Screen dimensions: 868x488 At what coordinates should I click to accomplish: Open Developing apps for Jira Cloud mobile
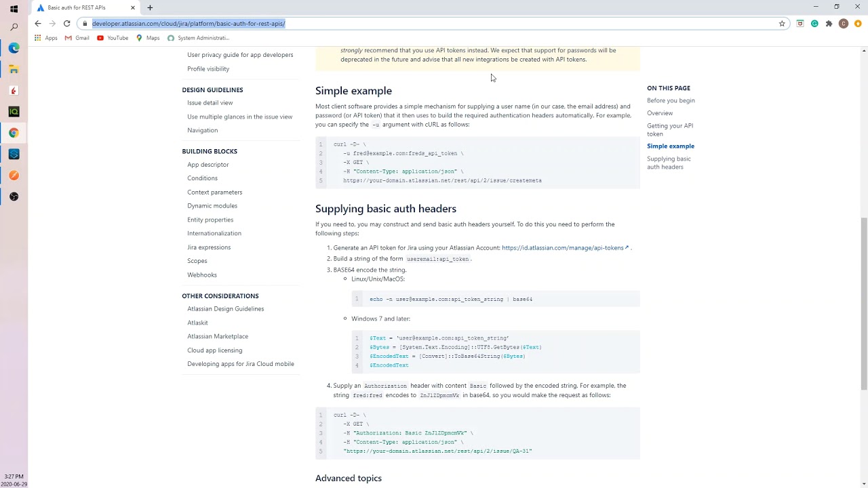pyautogui.click(x=241, y=364)
